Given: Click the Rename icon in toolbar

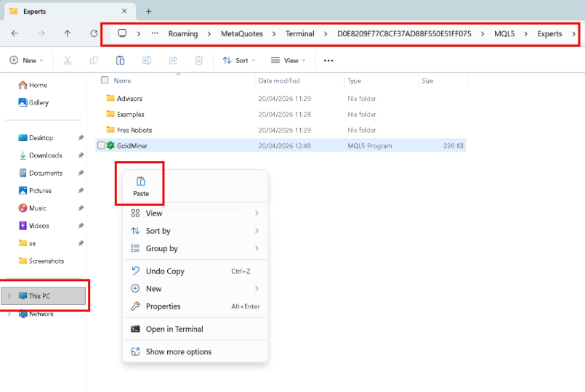Looking at the screenshot, I should (147, 60).
